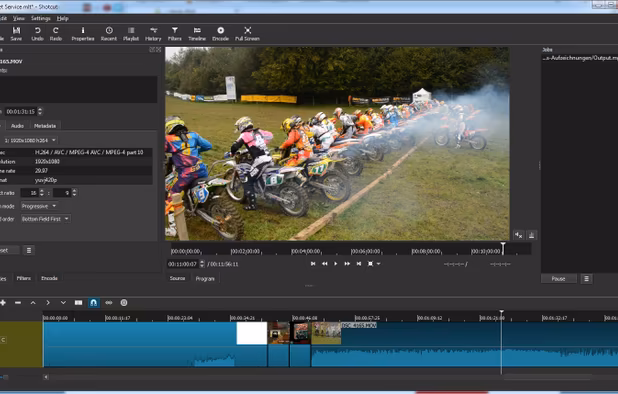Open the video track 1920x1080 h264 dropdown

(x=30, y=140)
